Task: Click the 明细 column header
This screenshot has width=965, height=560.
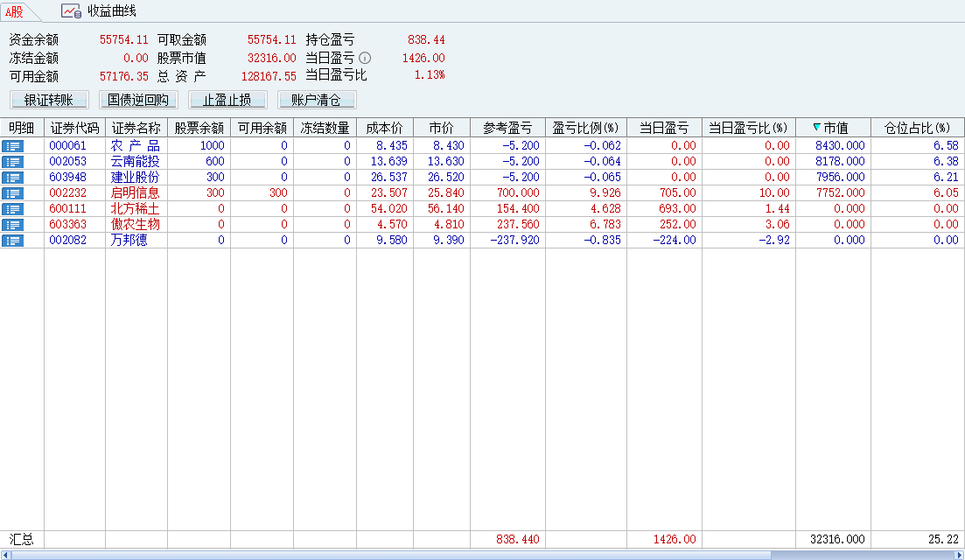Action: tap(22, 128)
